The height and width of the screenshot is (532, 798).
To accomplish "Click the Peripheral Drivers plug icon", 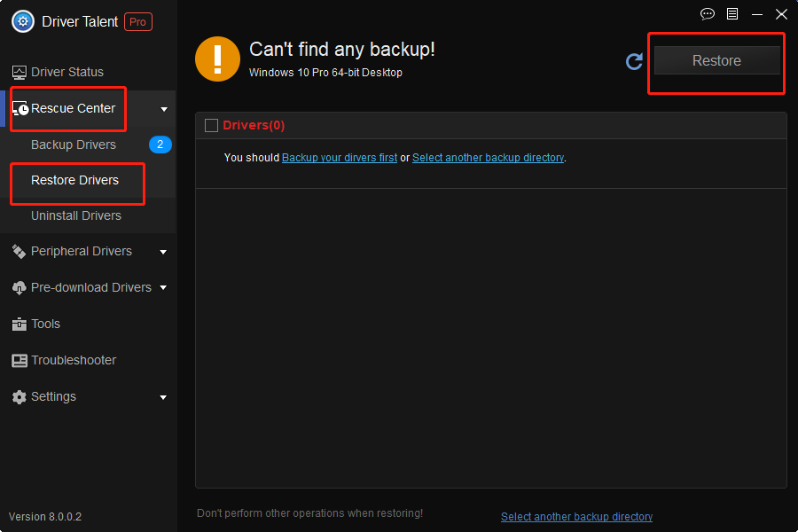I will [19, 252].
